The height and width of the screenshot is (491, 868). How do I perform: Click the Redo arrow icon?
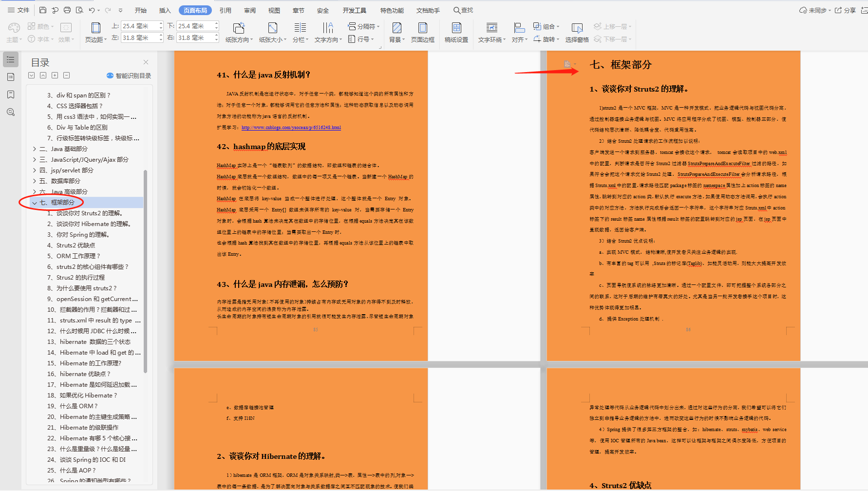point(108,10)
